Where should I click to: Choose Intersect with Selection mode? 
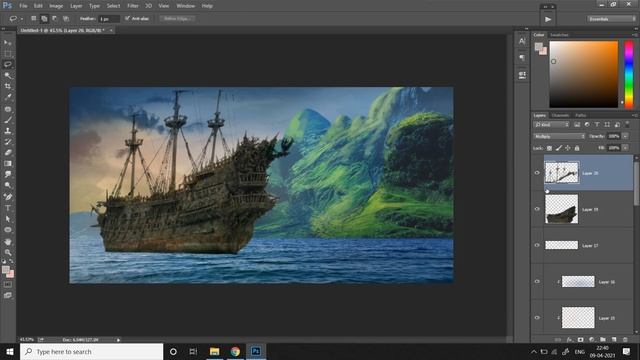tap(66, 19)
